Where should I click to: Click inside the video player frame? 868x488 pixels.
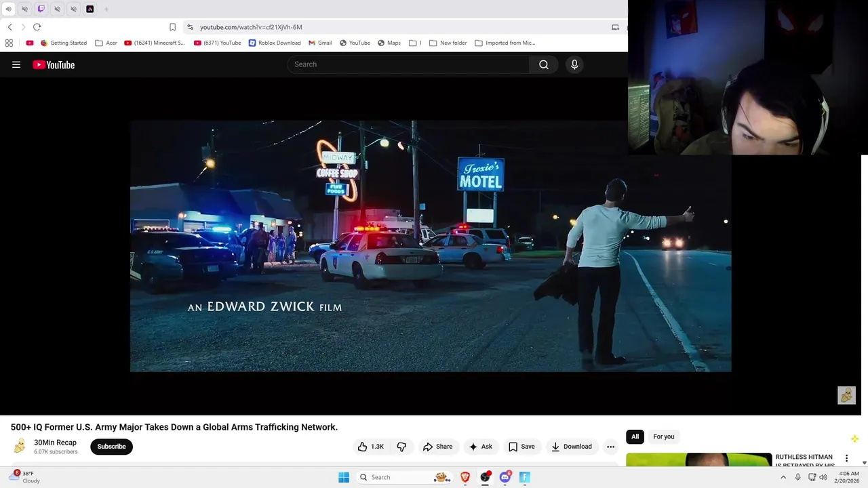pyautogui.click(x=431, y=246)
